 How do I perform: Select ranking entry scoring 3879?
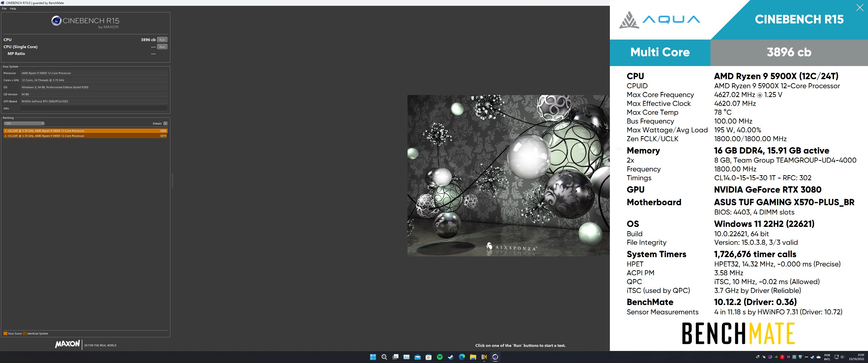coord(86,136)
